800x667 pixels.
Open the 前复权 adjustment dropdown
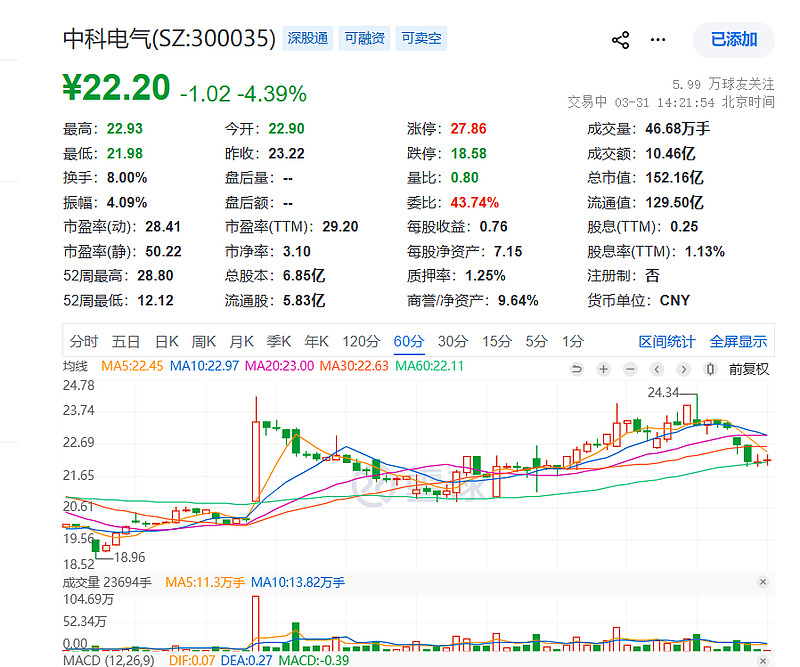748,369
